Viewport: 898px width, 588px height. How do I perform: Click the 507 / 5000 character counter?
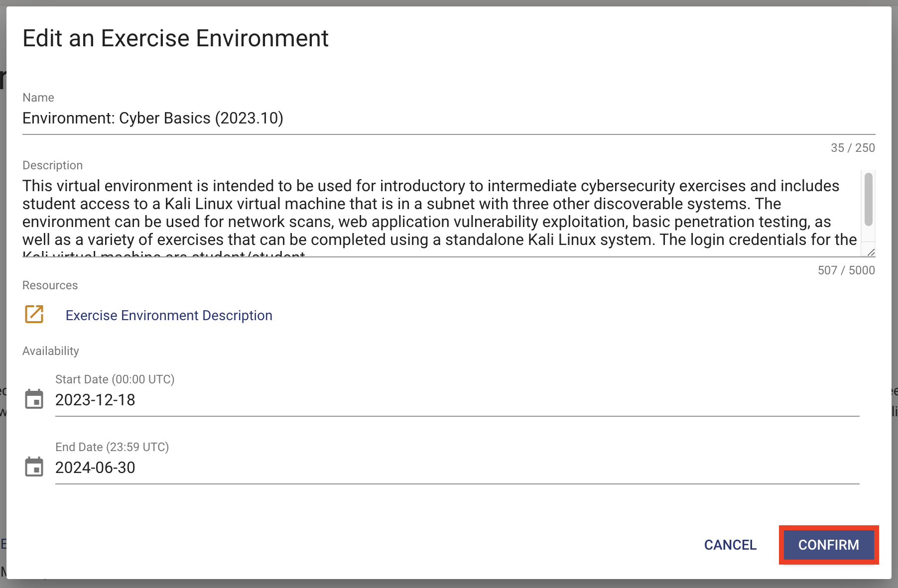pyautogui.click(x=846, y=270)
